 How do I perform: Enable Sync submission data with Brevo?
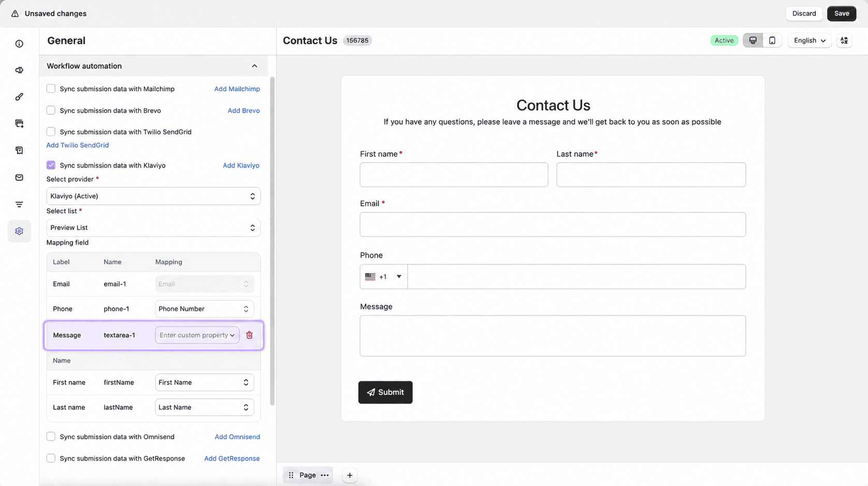click(x=51, y=110)
